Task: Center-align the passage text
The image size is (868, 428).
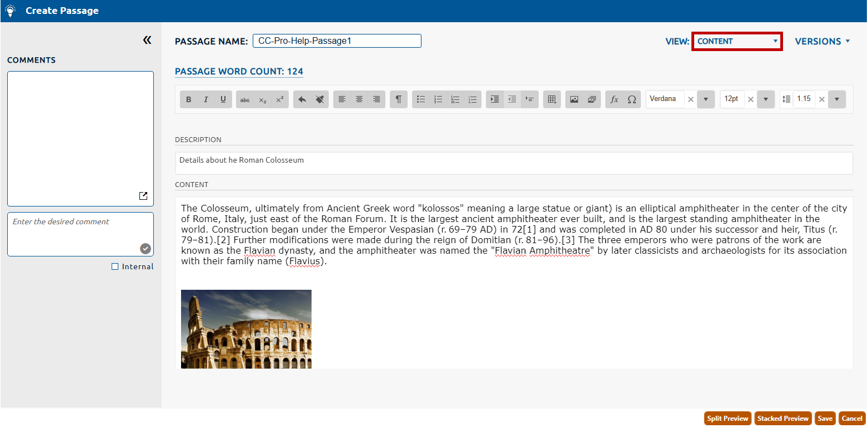Action: pos(359,99)
